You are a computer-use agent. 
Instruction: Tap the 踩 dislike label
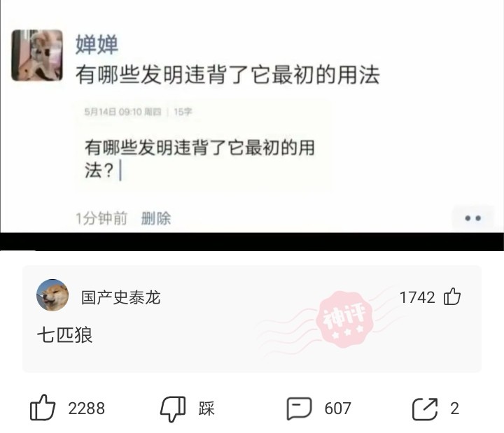click(206, 409)
